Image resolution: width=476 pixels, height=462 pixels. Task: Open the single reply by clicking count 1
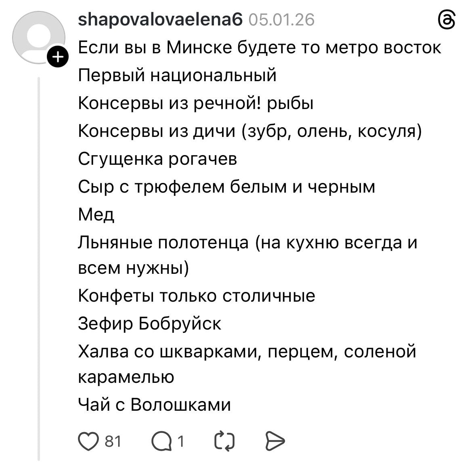pos(181,442)
